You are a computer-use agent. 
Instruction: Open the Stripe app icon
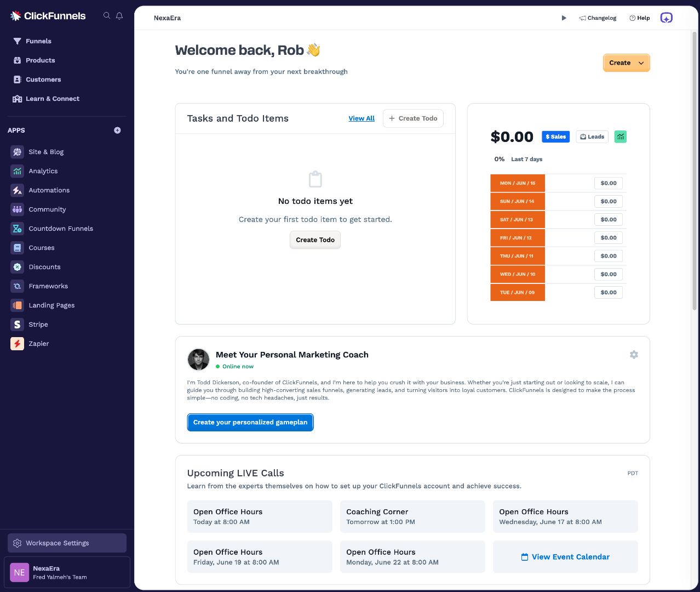(18, 325)
